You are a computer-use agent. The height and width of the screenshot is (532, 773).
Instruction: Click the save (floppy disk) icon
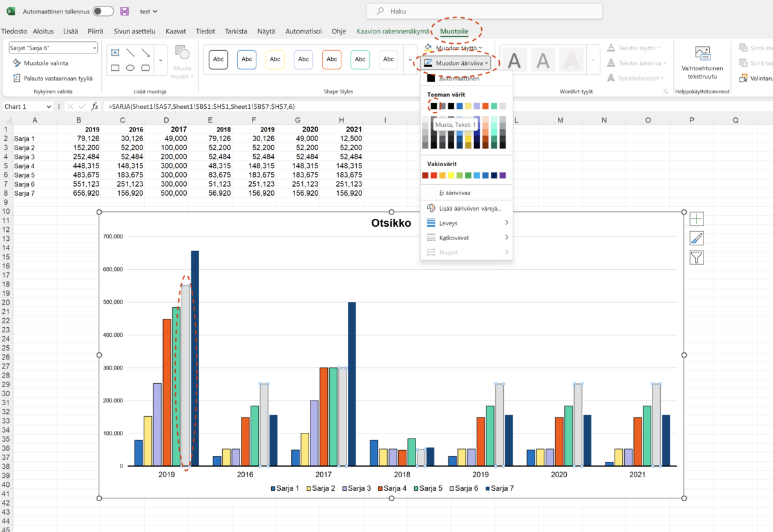pos(125,11)
